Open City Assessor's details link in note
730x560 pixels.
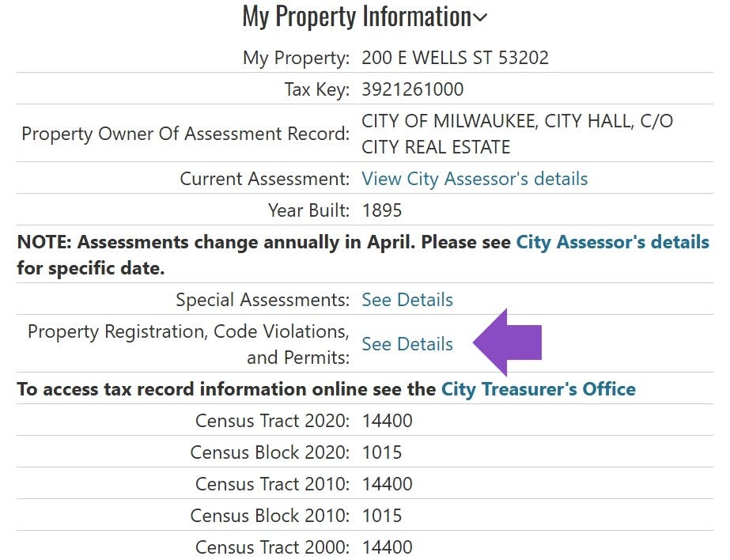coord(612,242)
